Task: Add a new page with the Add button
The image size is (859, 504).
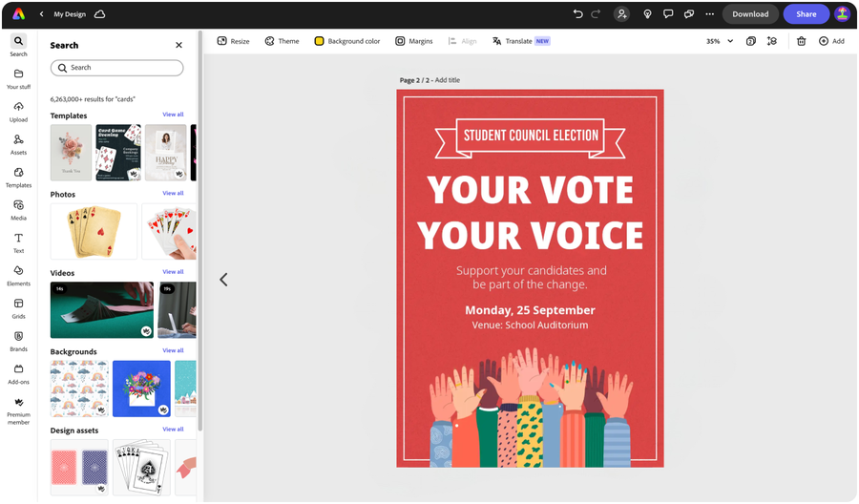Action: point(831,41)
